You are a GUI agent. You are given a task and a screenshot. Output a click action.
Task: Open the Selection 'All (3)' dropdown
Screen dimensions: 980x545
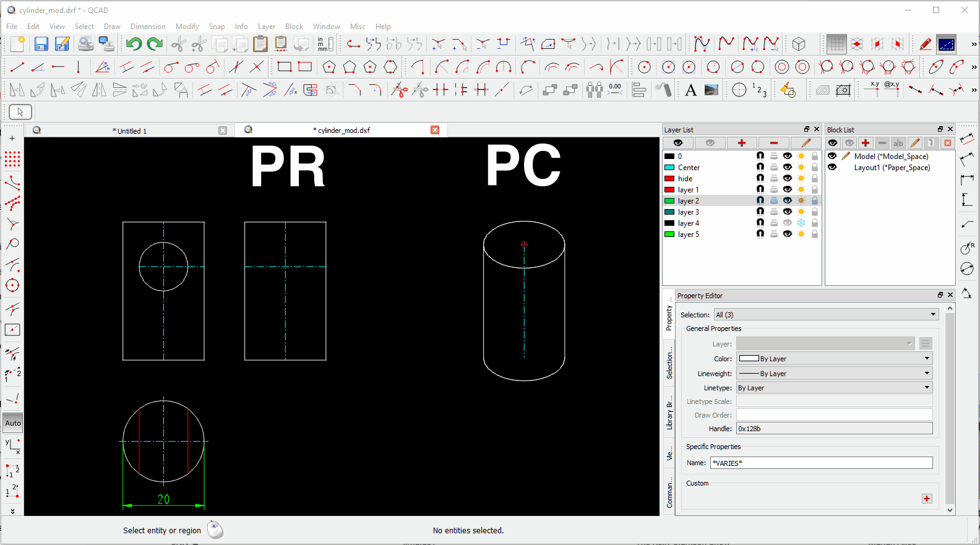(826, 315)
